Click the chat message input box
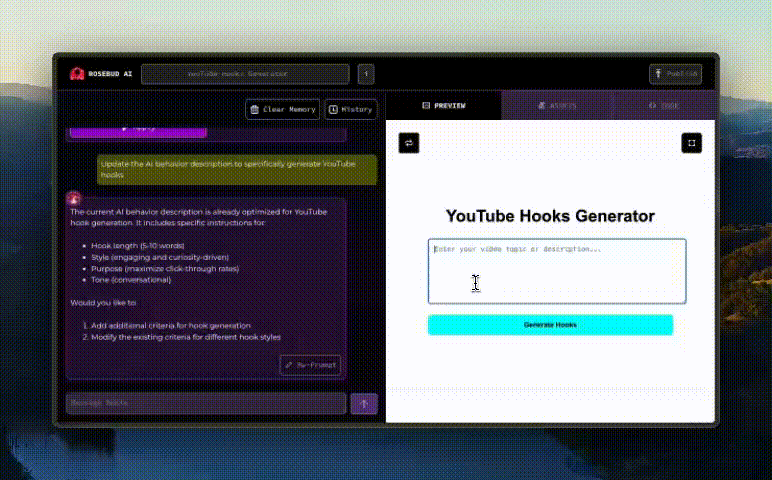The image size is (772, 480). [206, 403]
